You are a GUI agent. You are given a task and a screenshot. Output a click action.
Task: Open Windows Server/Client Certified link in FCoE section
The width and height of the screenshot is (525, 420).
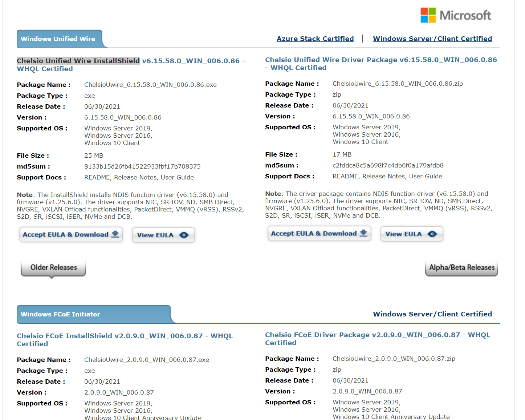[432, 314]
